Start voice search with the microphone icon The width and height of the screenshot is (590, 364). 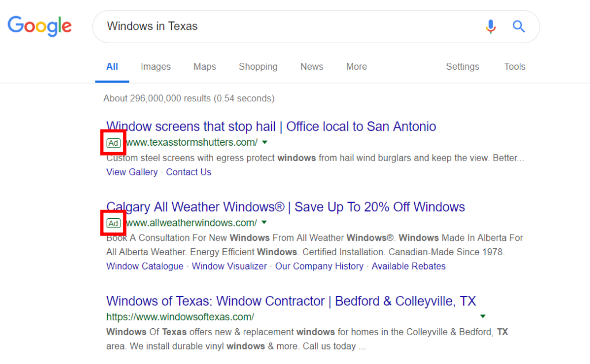coord(490,26)
